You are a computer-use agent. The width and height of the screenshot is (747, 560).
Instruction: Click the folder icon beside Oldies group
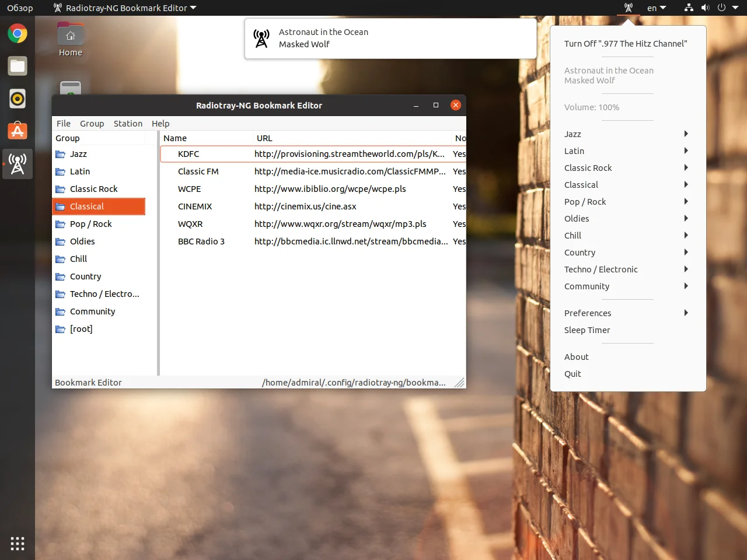61,242
